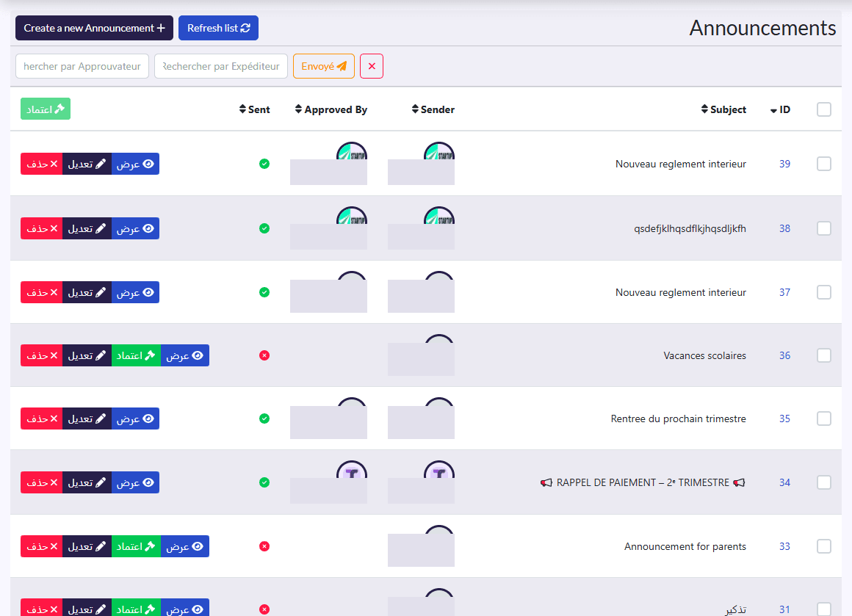Check the box for announcement 35
Viewport: 852px width, 616px height.
coord(824,418)
